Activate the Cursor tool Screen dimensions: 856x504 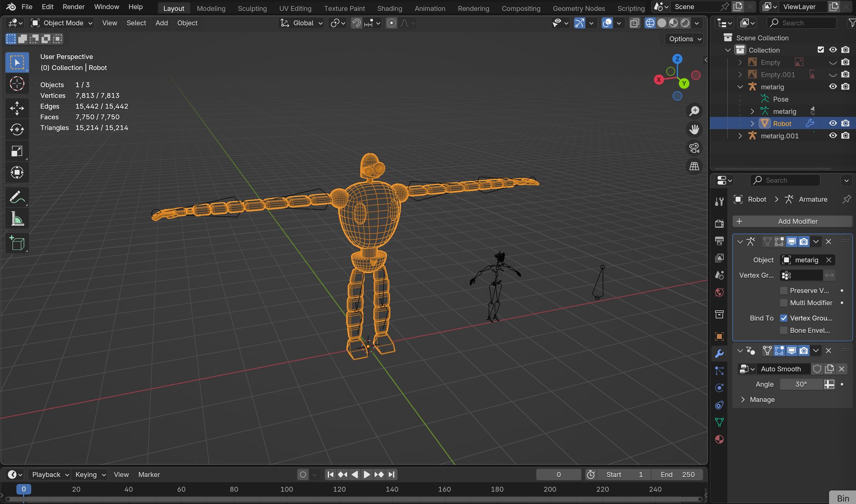click(17, 84)
